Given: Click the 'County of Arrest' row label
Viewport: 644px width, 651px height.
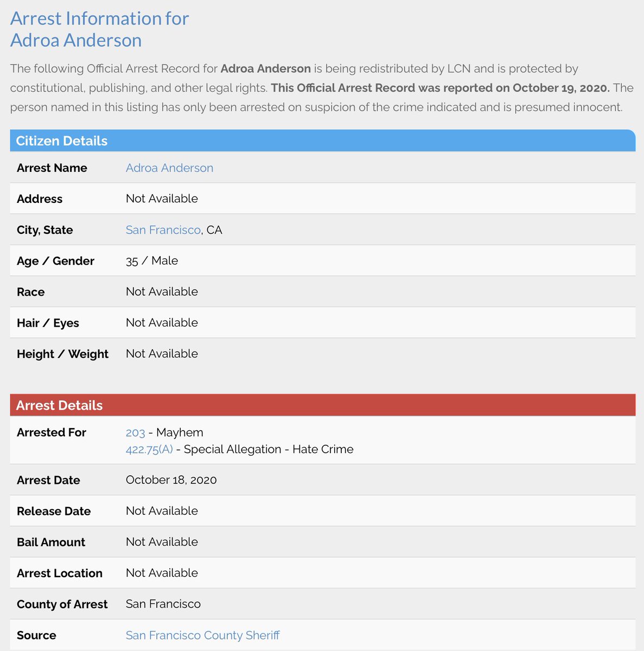Looking at the screenshot, I should point(62,604).
